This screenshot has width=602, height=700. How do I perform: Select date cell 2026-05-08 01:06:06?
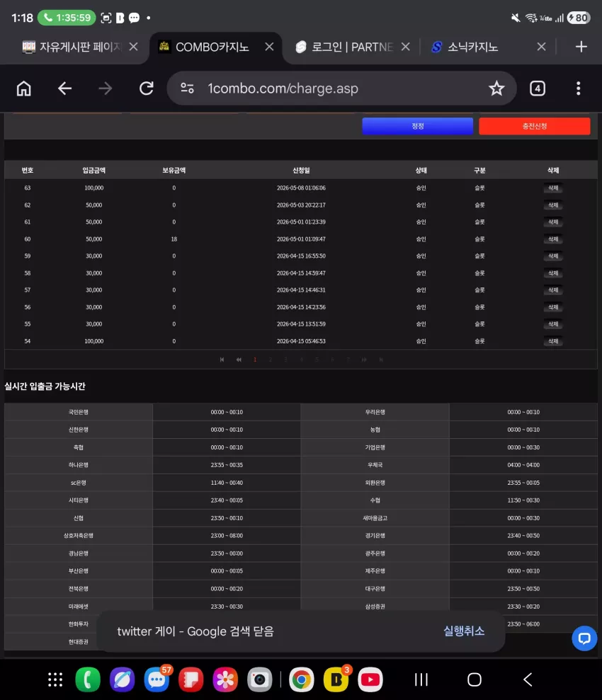coord(301,188)
